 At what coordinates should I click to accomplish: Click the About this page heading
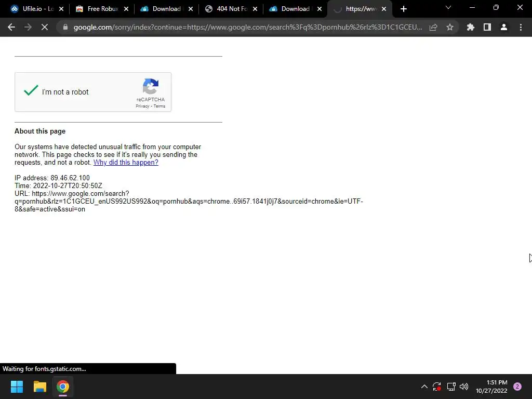tap(40, 131)
